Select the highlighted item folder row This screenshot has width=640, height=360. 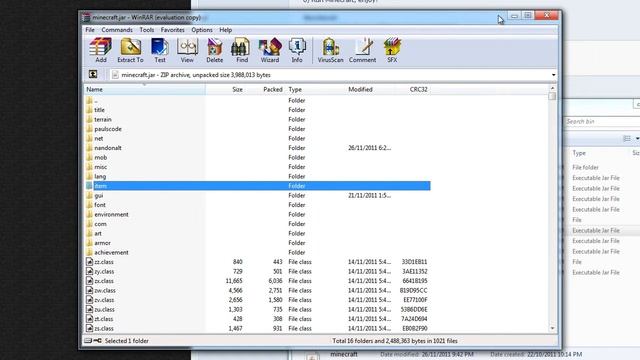coord(258,186)
